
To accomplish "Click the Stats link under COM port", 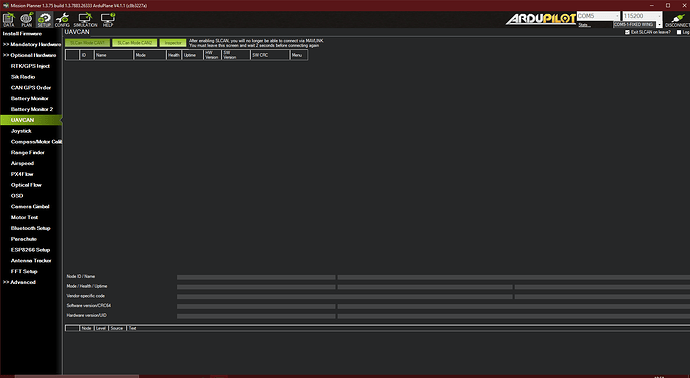I will click(584, 25).
